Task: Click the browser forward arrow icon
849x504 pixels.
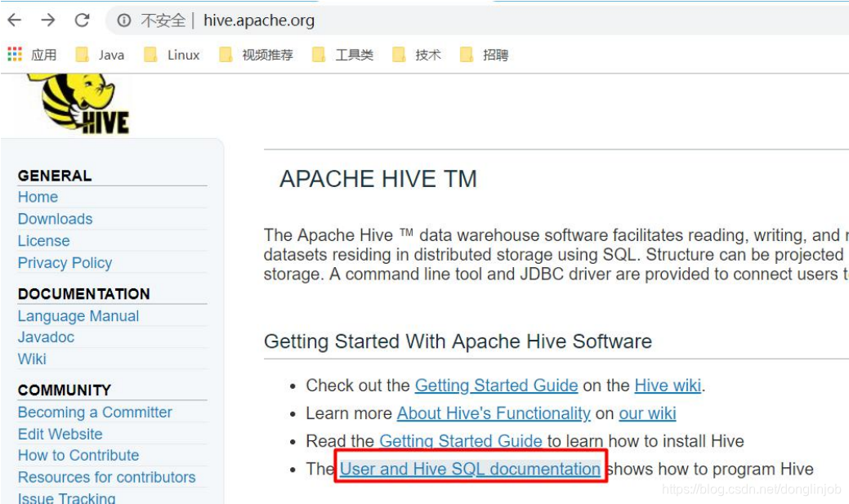Action: point(49,20)
